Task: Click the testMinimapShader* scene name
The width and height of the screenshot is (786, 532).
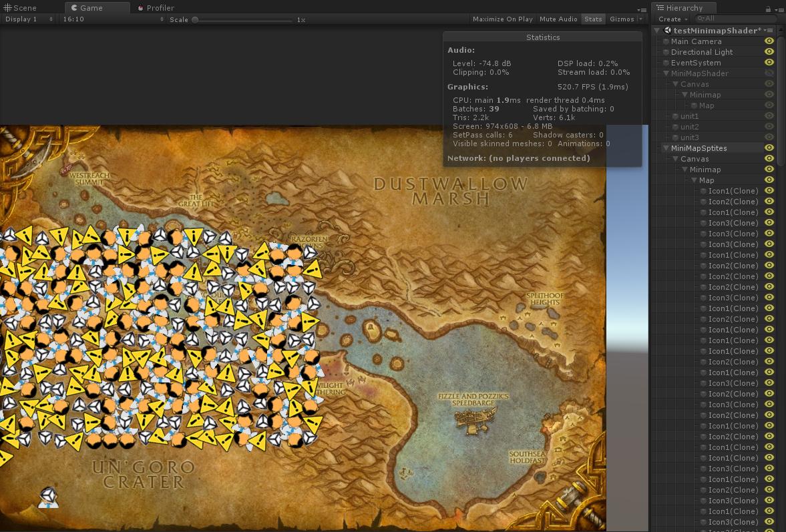Action: pyautogui.click(x=717, y=31)
